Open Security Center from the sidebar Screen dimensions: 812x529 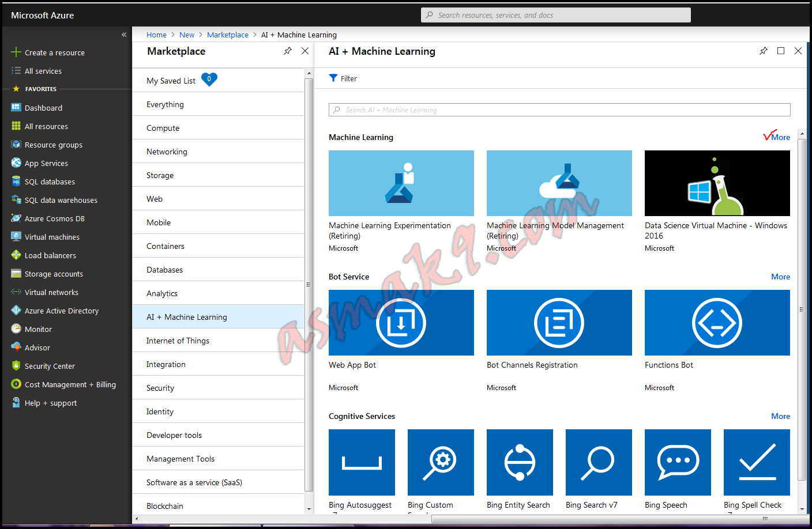[51, 365]
